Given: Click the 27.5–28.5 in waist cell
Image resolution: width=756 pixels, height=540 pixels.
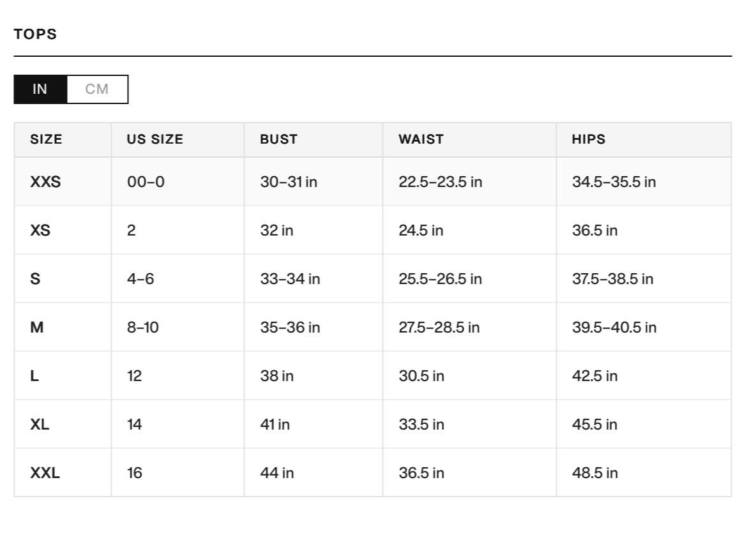Looking at the screenshot, I should pyautogui.click(x=439, y=327).
